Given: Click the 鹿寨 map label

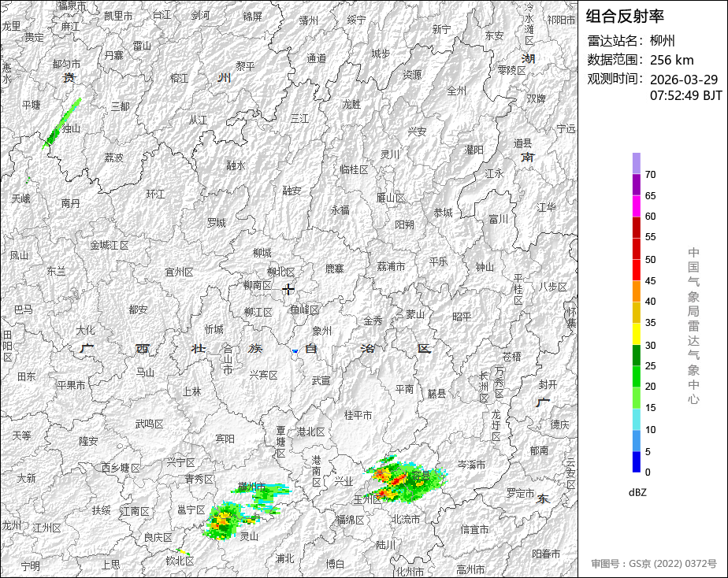Looking at the screenshot, I should 334,269.
